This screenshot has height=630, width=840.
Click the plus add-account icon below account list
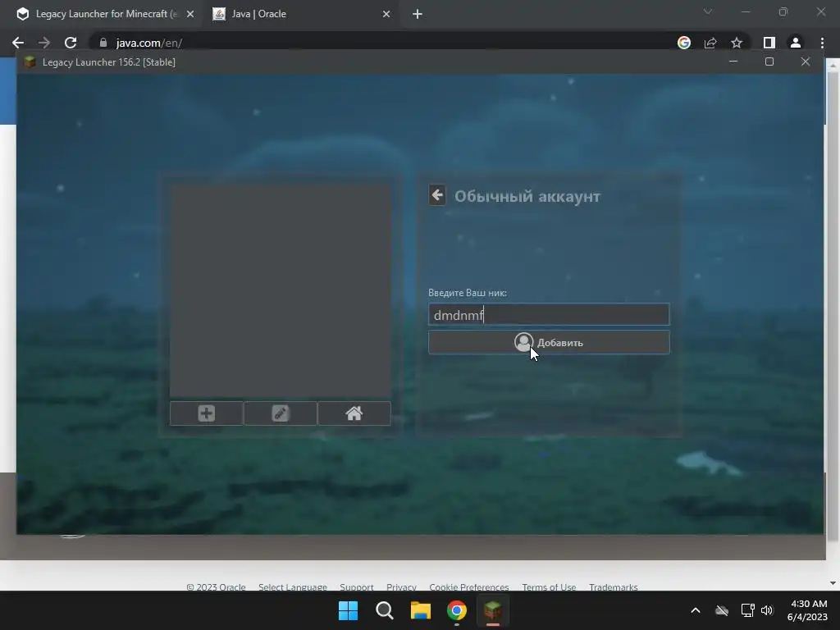point(206,413)
